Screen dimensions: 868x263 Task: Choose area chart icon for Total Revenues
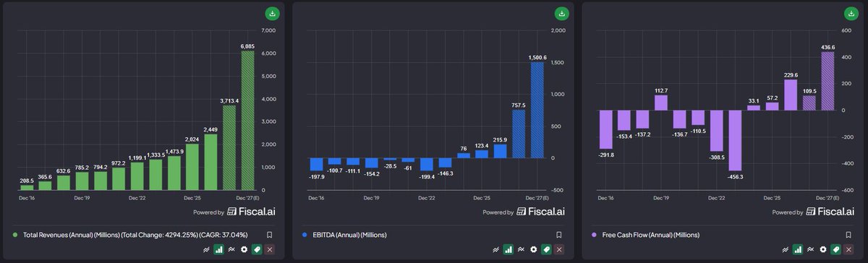(x=231, y=249)
